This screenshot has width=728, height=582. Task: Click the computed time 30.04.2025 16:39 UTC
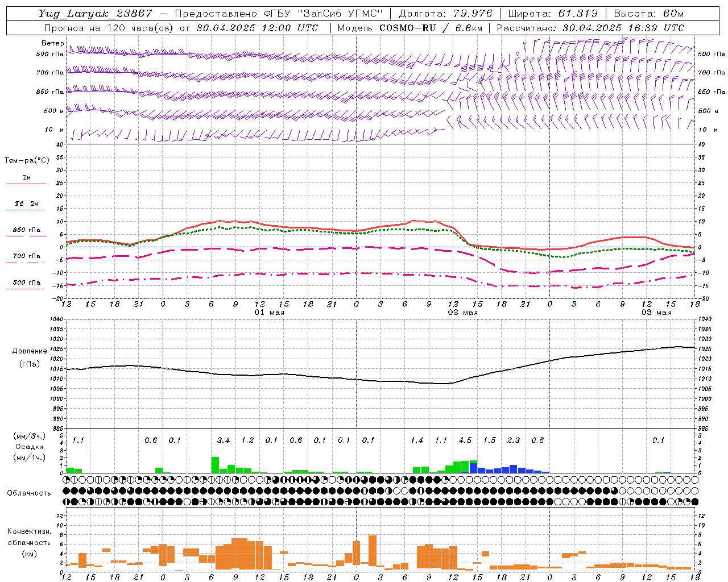(623, 28)
